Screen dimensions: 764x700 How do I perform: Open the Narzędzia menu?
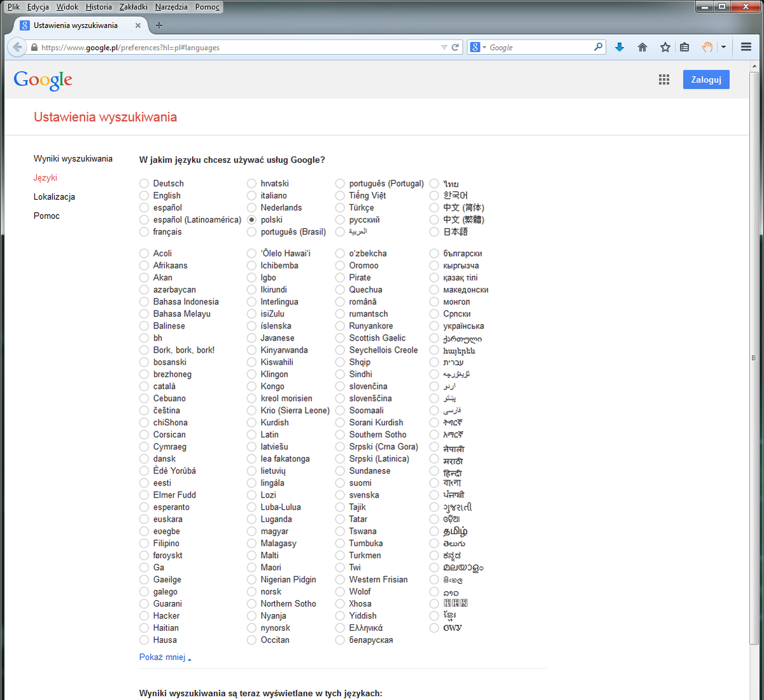171,7
